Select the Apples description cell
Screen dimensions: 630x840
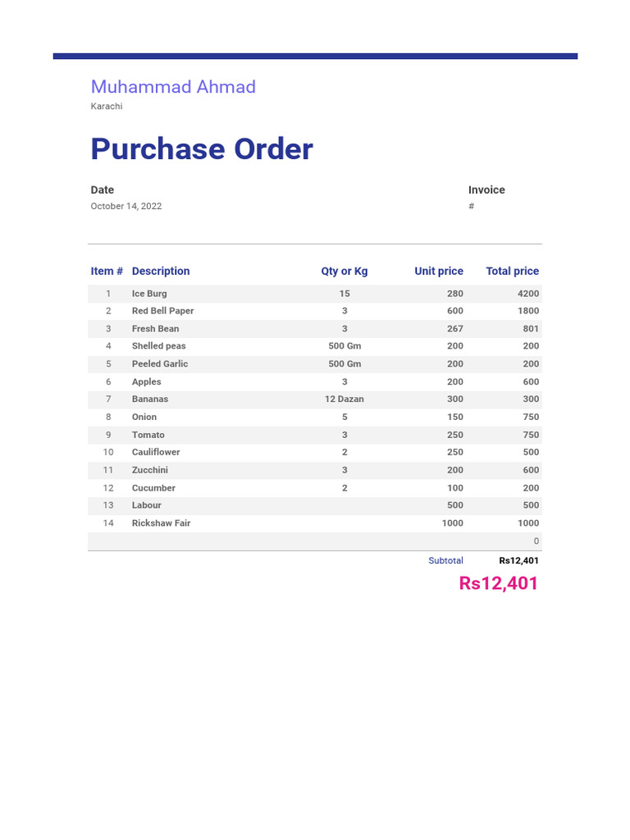pyautogui.click(x=146, y=382)
